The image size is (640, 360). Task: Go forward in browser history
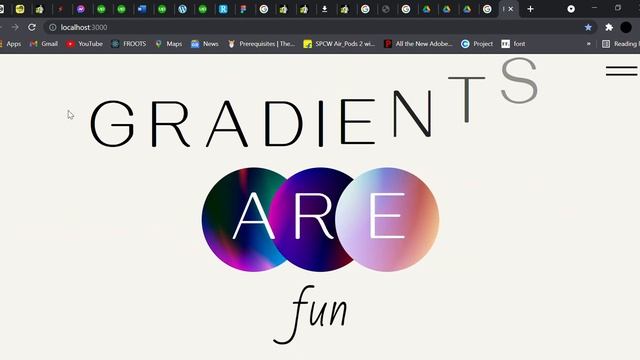(x=15, y=27)
